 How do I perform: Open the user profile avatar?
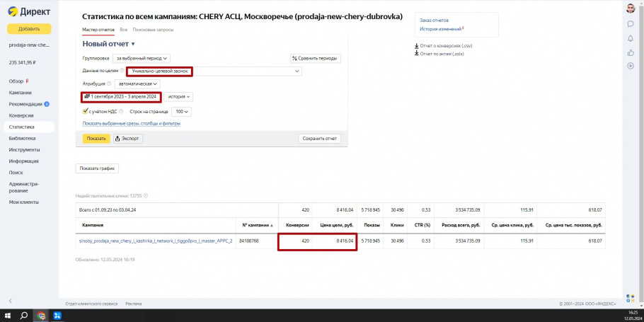630,8
